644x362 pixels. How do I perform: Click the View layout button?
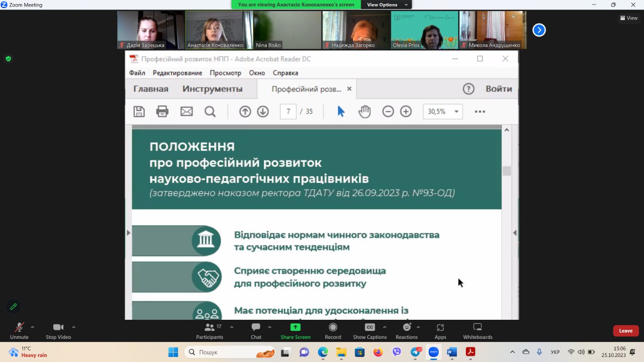coord(629,18)
